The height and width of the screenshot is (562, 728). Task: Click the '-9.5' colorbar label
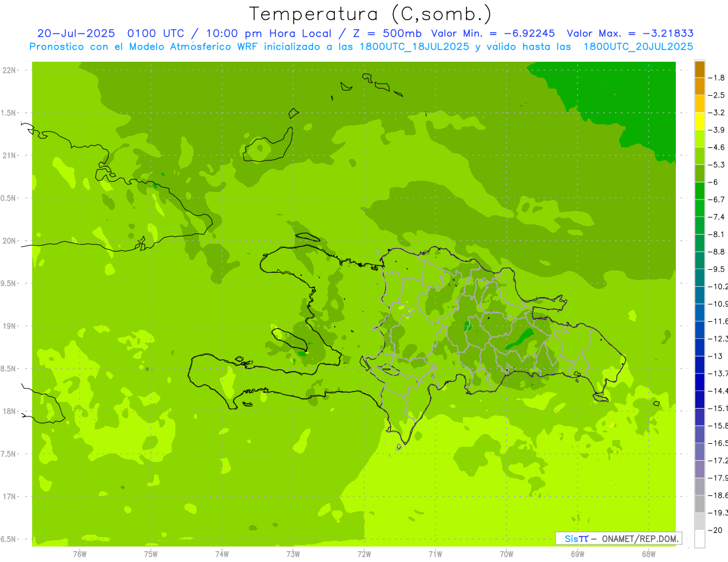click(x=716, y=269)
